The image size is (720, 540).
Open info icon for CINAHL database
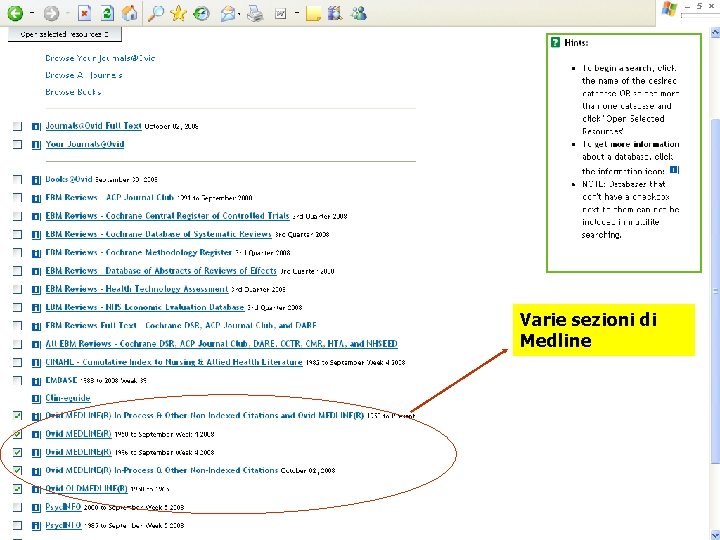click(36, 363)
